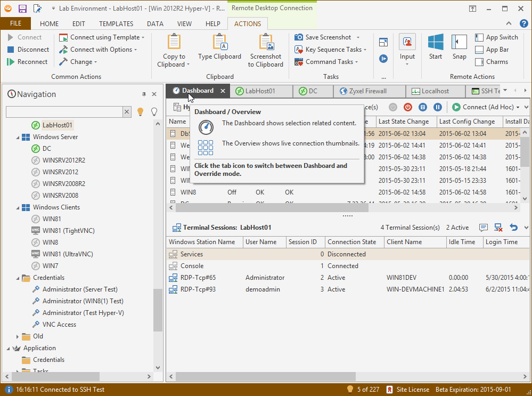532x396 pixels.
Task: Switch to the LabHost01 tab
Action: [261, 91]
